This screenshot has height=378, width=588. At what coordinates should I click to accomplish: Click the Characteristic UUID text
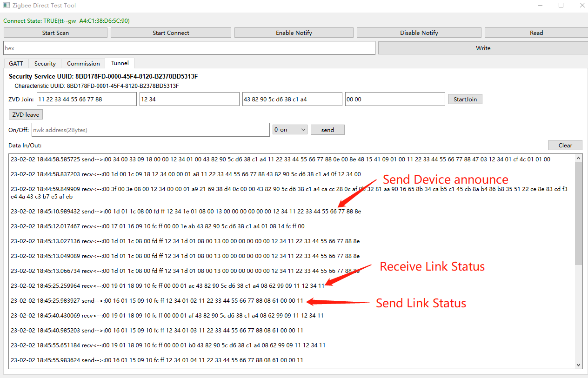[x=97, y=86]
